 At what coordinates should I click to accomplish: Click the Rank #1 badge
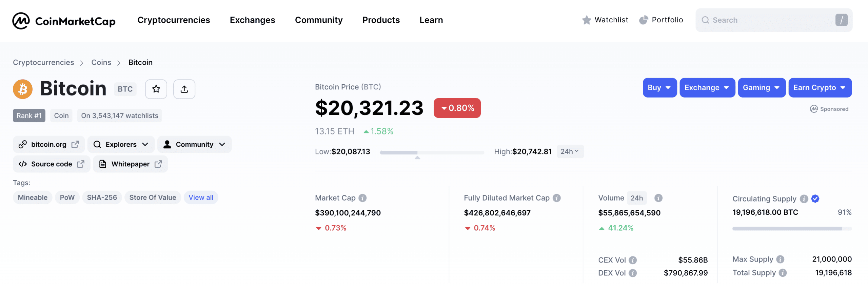click(x=29, y=116)
